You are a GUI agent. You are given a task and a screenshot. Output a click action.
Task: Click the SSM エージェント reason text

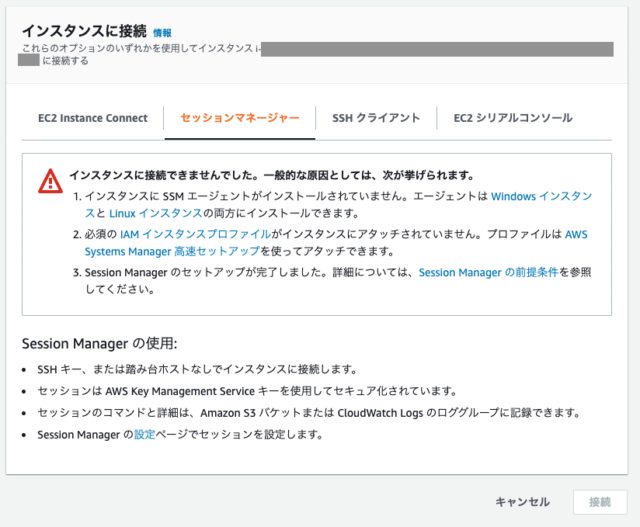point(338,205)
